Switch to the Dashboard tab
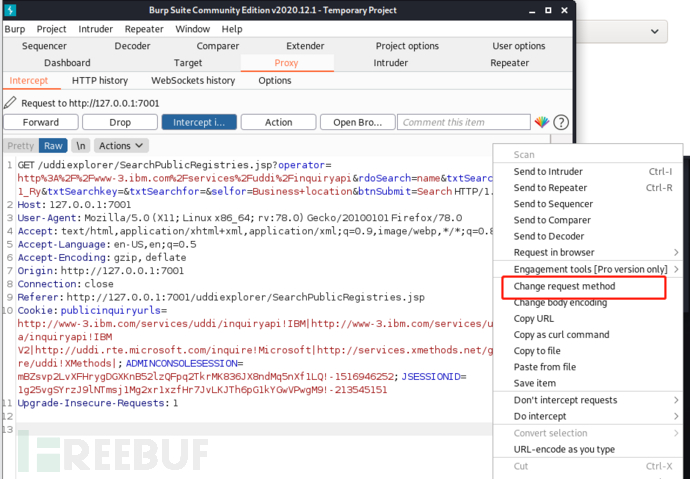The width and height of the screenshot is (690, 479). [x=67, y=63]
